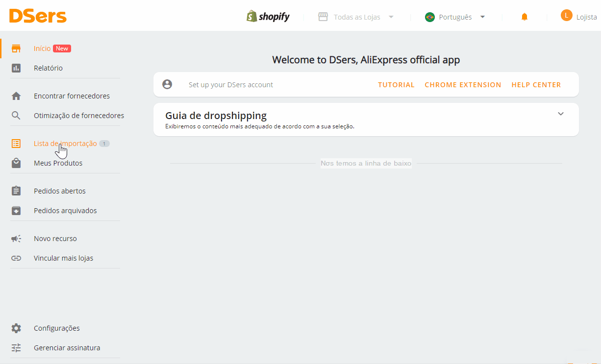
Task: Open the CHROME EXTENSION link
Action: pos(463,85)
